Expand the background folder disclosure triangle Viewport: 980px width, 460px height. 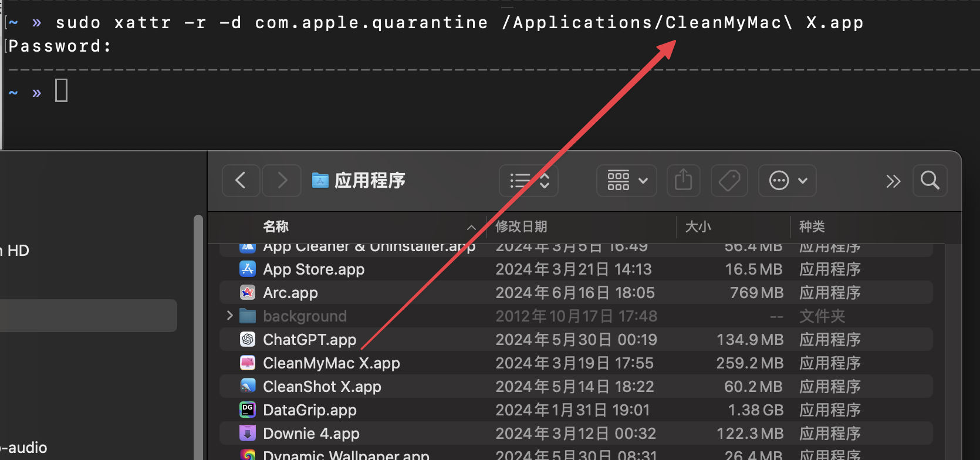pos(229,316)
